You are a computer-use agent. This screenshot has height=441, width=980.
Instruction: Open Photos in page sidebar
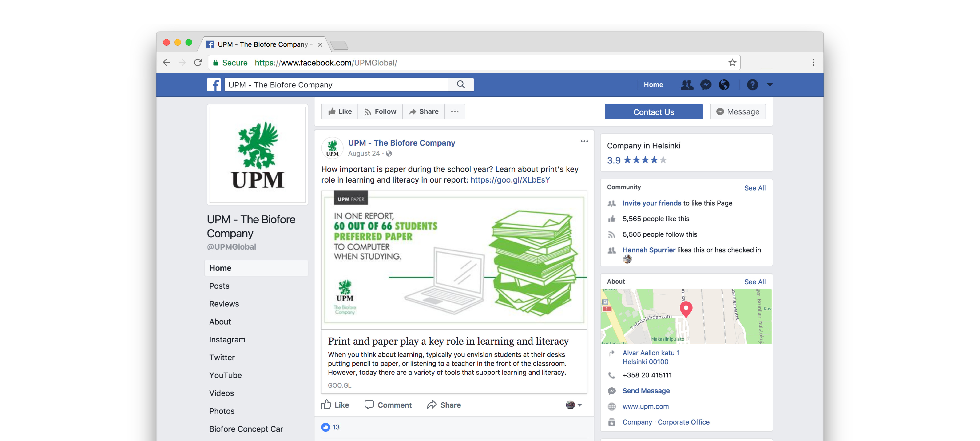point(222,411)
